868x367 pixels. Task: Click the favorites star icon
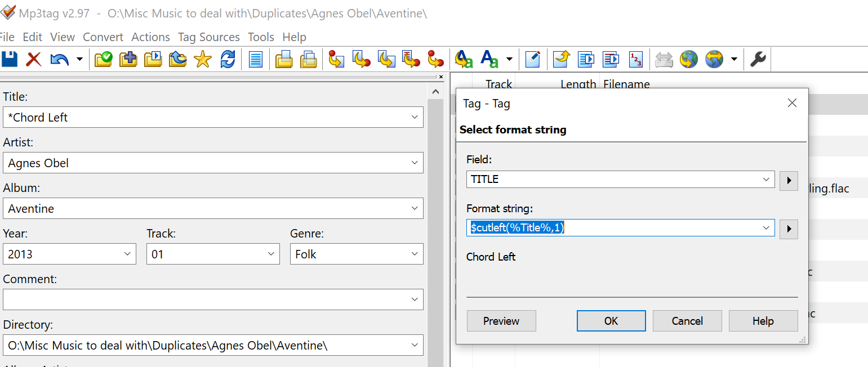point(202,59)
